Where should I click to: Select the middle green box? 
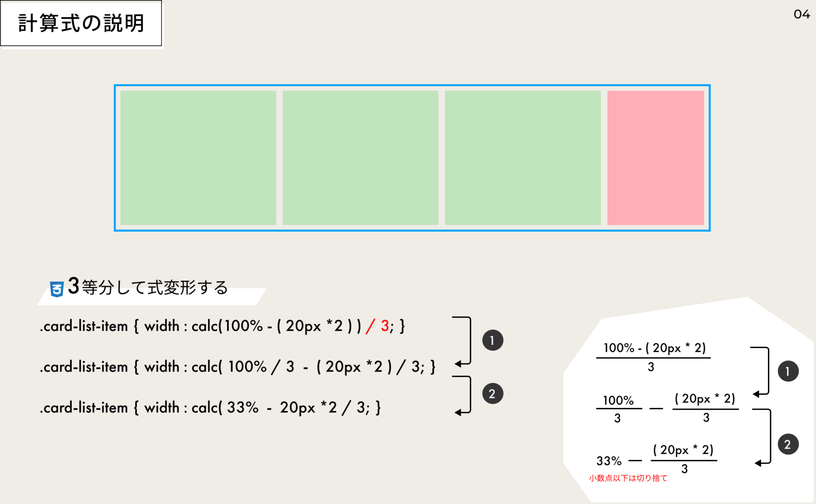(360, 158)
